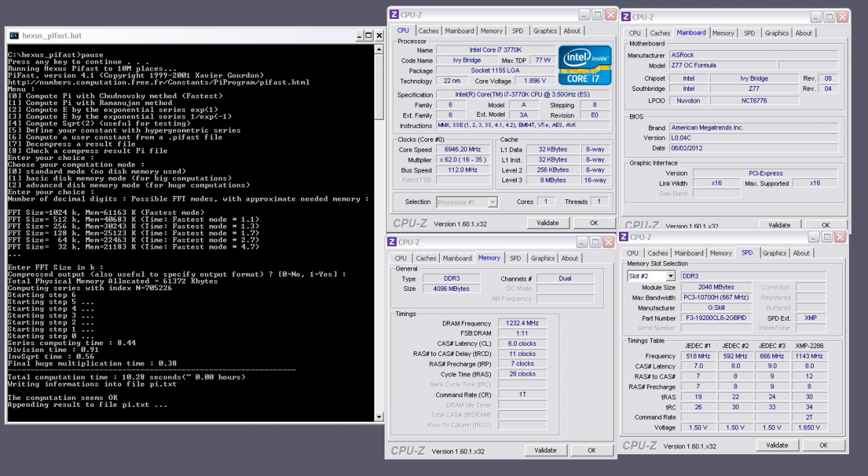Click the SPD Ext. value XMP

(810, 318)
